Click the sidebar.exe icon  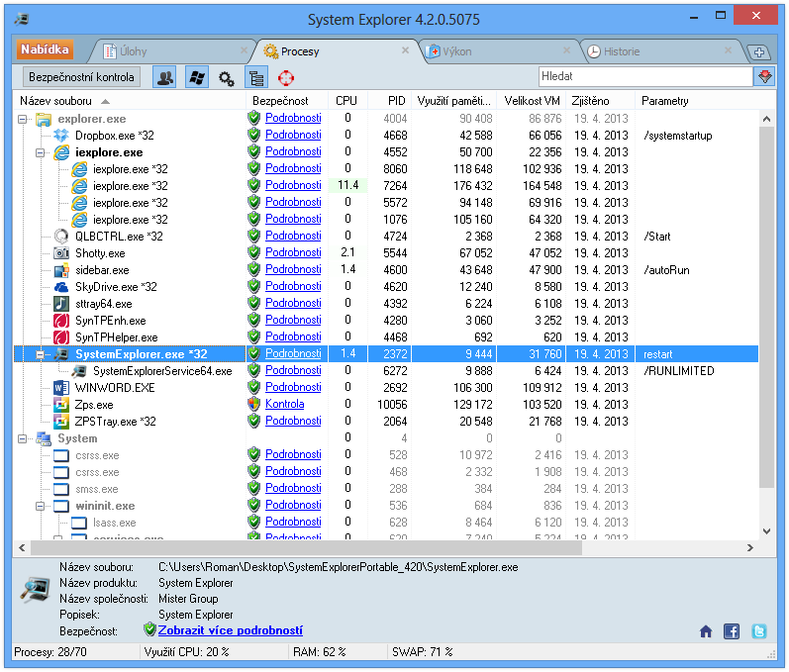[x=61, y=270]
